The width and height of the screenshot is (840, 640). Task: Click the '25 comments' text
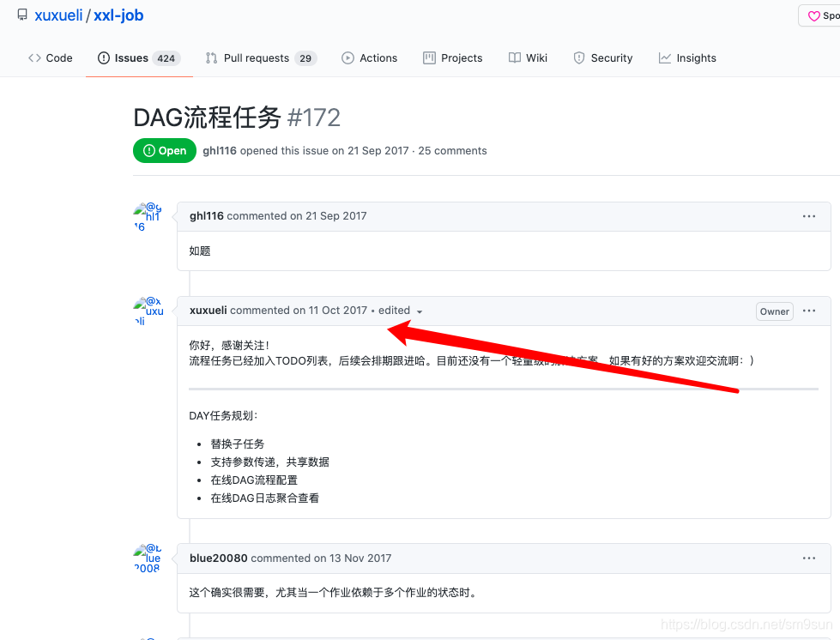tap(452, 150)
